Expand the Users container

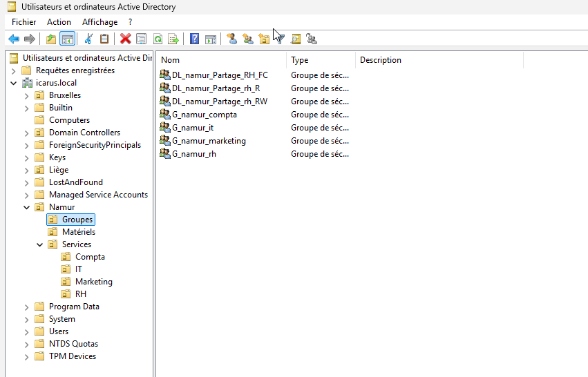[27, 332]
